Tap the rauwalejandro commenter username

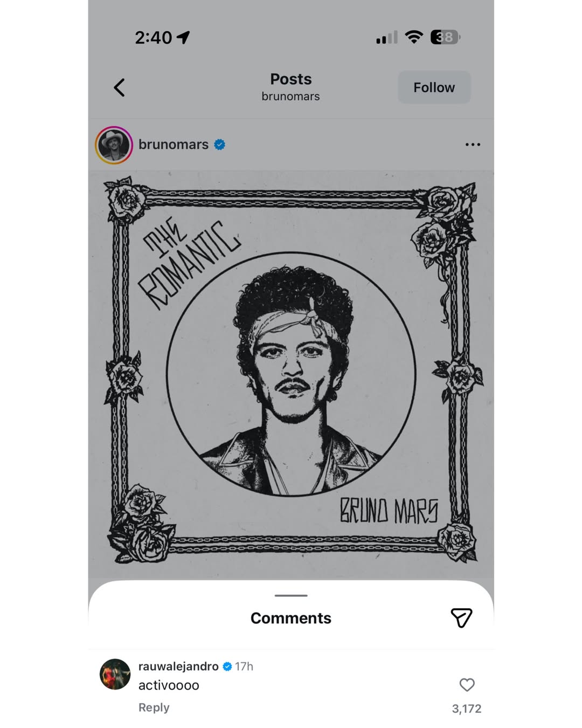pos(178,667)
